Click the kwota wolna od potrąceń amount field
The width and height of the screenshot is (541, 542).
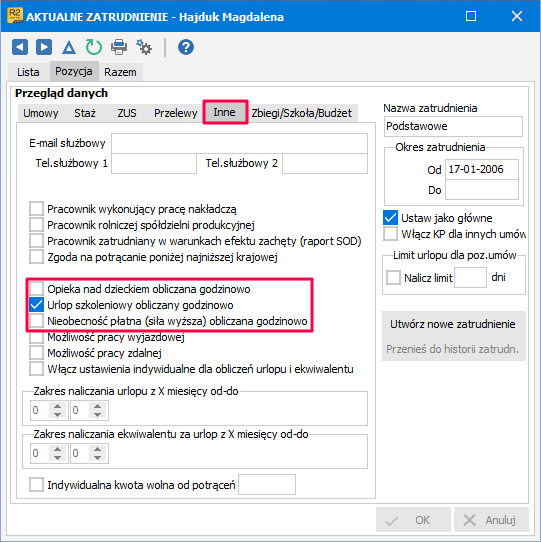click(x=267, y=485)
